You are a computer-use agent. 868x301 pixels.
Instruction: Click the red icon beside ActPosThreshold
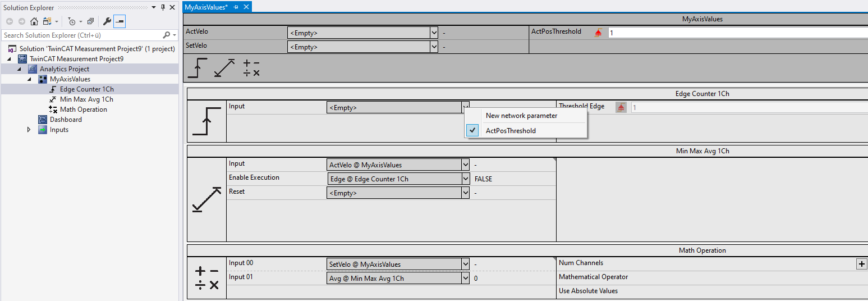click(598, 33)
